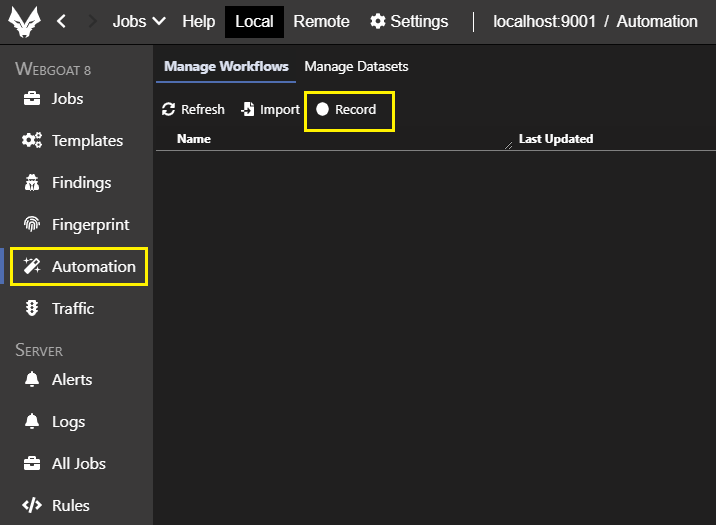Import a workflow

[x=270, y=110]
